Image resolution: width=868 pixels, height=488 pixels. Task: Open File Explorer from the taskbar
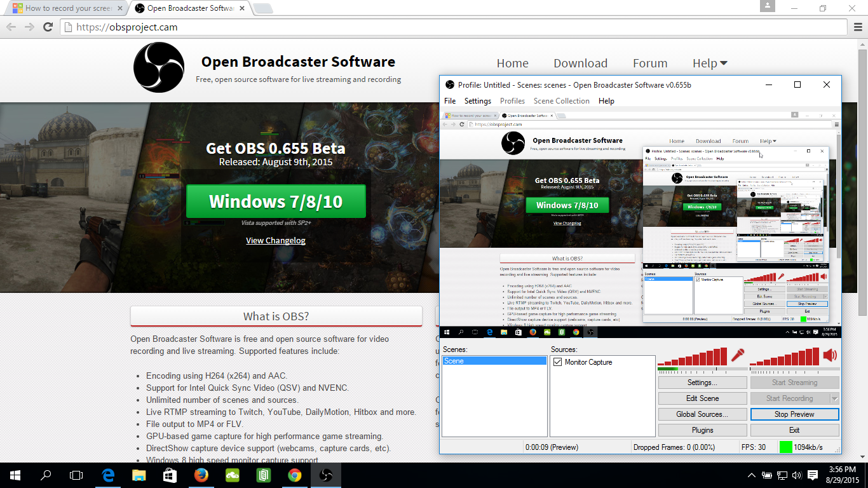point(139,475)
